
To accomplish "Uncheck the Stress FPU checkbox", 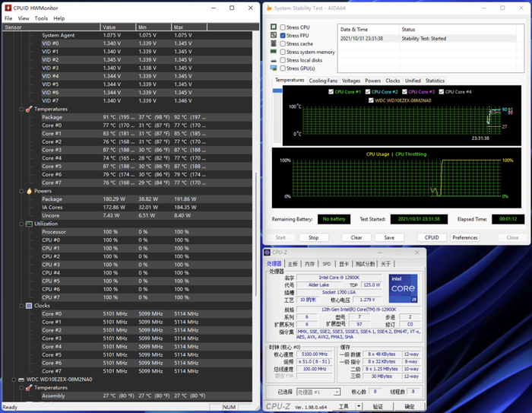I will click(x=283, y=36).
